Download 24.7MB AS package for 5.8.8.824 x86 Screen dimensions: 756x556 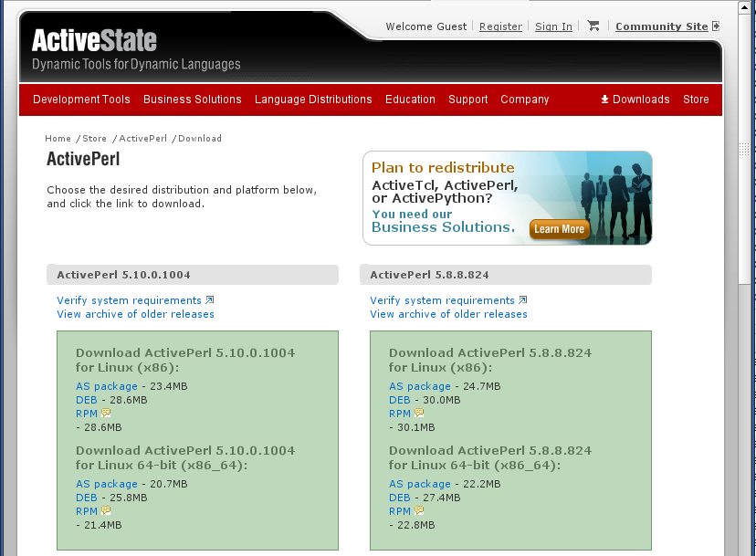[420, 386]
